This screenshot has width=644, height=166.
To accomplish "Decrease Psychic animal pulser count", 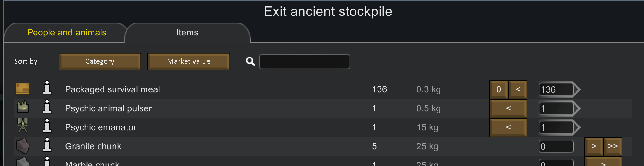I will coord(508,108).
